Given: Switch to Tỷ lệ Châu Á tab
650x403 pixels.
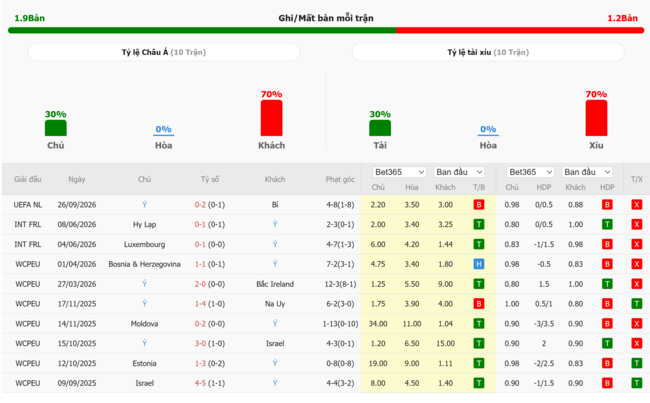Looking at the screenshot, I should pos(164,52).
